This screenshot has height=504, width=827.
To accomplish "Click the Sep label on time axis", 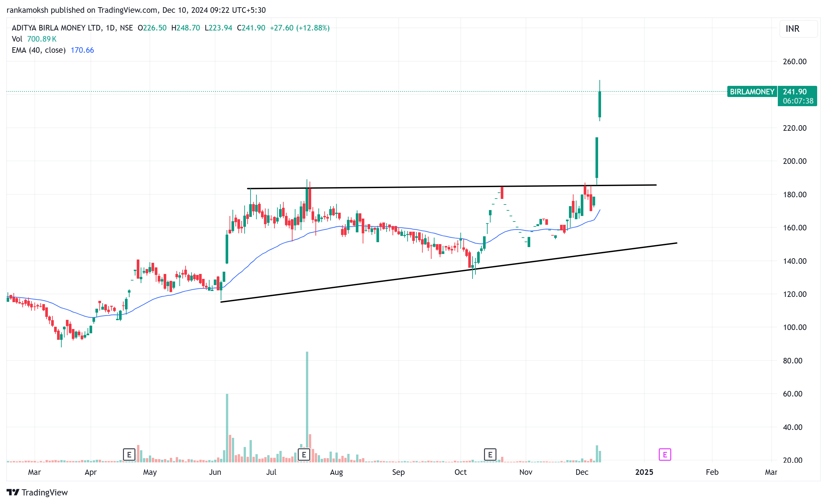I will click(398, 472).
